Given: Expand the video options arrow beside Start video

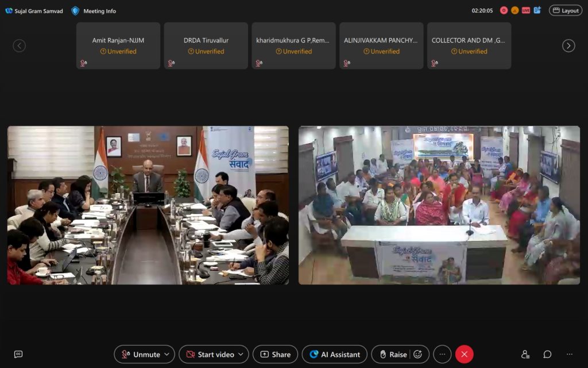Looking at the screenshot, I should click(241, 354).
